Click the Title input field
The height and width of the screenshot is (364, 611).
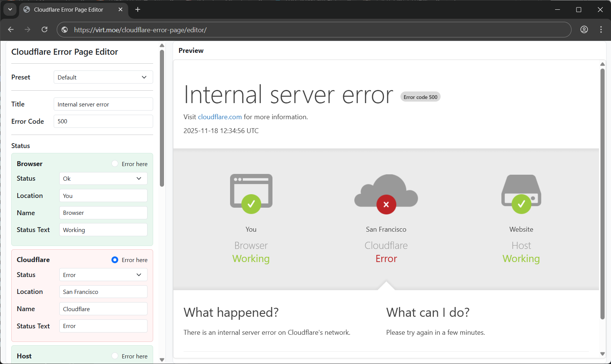pyautogui.click(x=103, y=104)
